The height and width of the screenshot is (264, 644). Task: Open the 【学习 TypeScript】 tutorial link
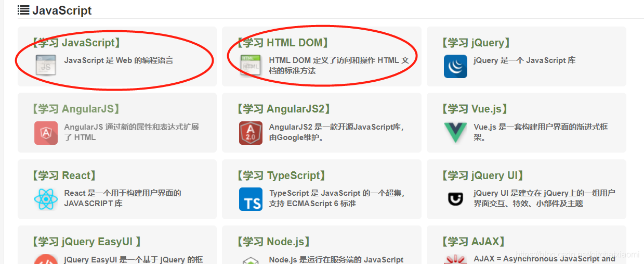pyautogui.click(x=282, y=175)
